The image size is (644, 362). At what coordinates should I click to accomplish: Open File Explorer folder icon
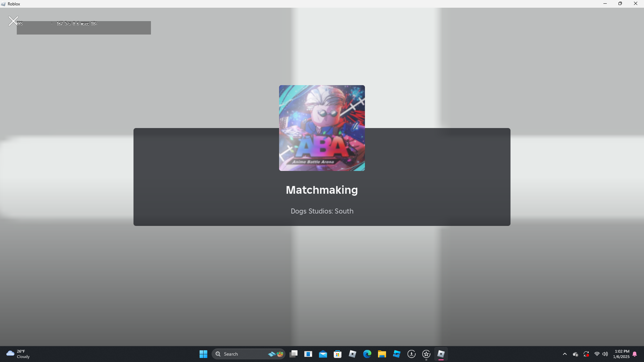point(382,354)
